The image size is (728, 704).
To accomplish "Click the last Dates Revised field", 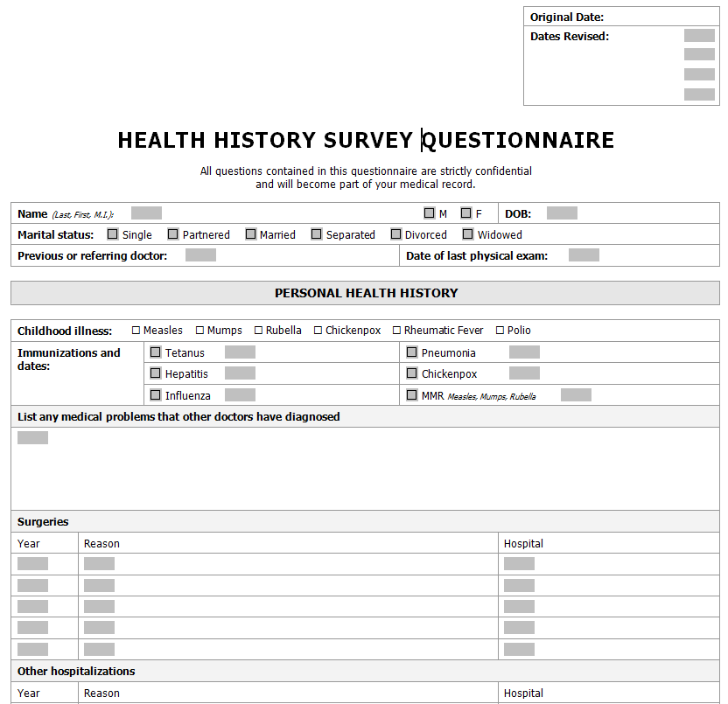I will pyautogui.click(x=699, y=94).
